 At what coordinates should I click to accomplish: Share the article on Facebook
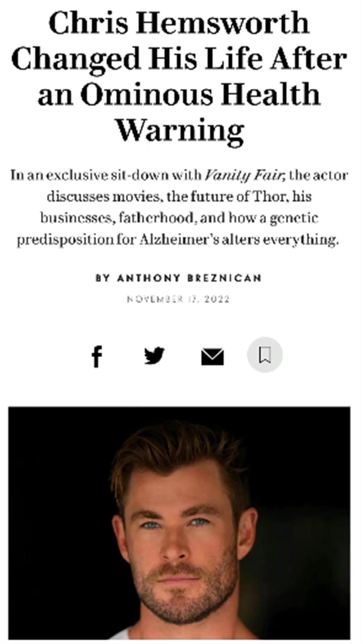coord(97,356)
